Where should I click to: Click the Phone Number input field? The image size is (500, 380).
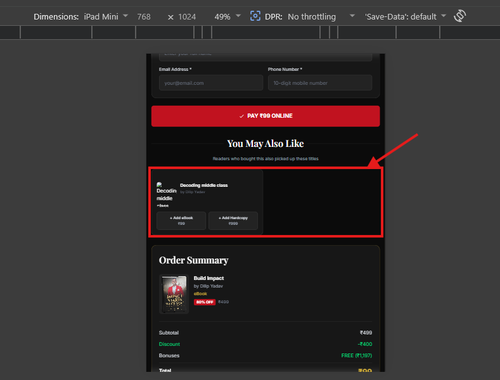click(320, 83)
